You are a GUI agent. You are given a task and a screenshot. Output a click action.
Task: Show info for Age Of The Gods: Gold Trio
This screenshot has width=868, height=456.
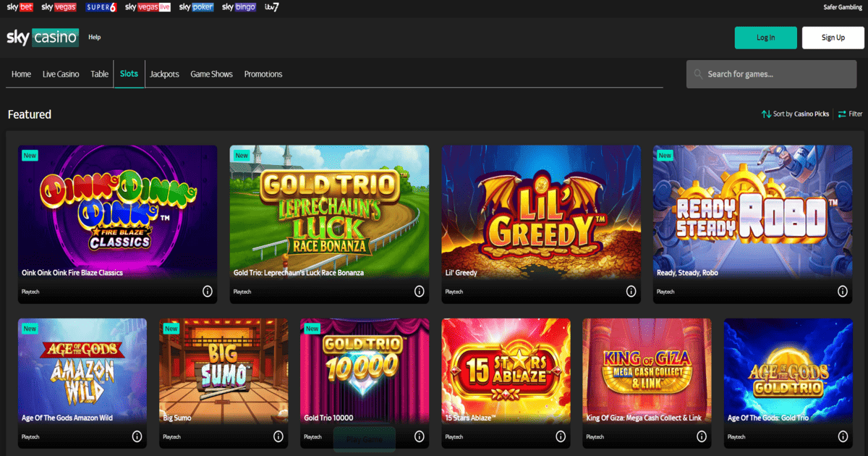pyautogui.click(x=843, y=436)
